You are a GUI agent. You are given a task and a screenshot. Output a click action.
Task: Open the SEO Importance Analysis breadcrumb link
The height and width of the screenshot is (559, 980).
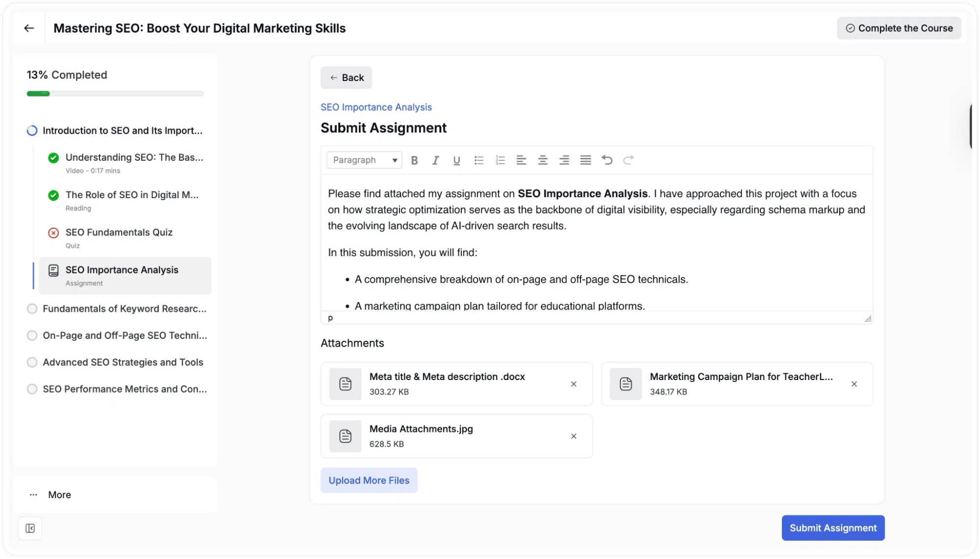click(x=376, y=107)
